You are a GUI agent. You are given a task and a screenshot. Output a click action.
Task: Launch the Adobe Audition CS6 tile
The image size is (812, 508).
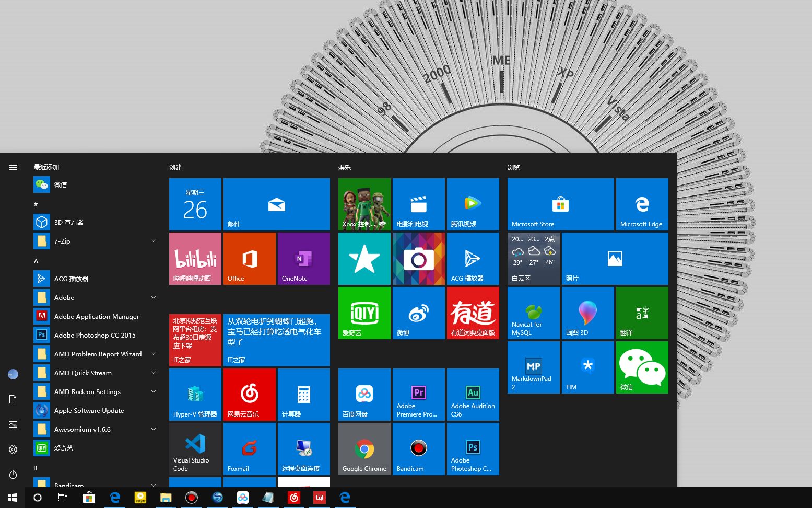[473, 395]
